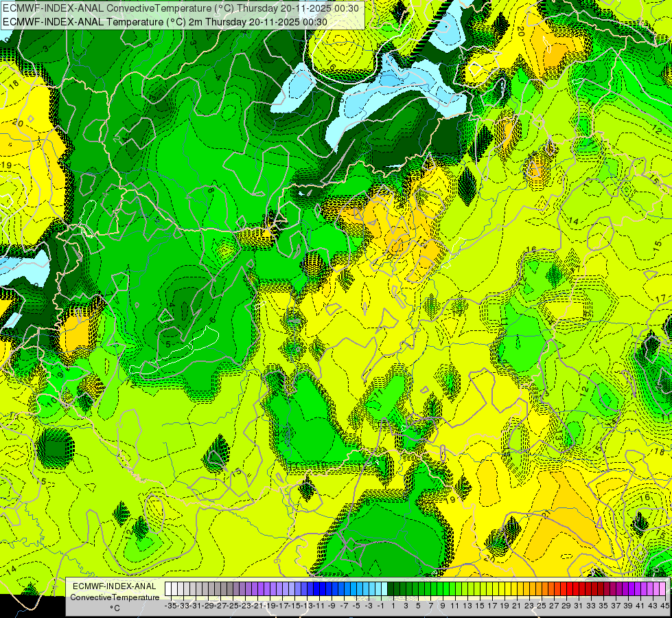This screenshot has width=672, height=618.
Task: Select the darkest green swatch above legend value 1
Action: [391, 589]
